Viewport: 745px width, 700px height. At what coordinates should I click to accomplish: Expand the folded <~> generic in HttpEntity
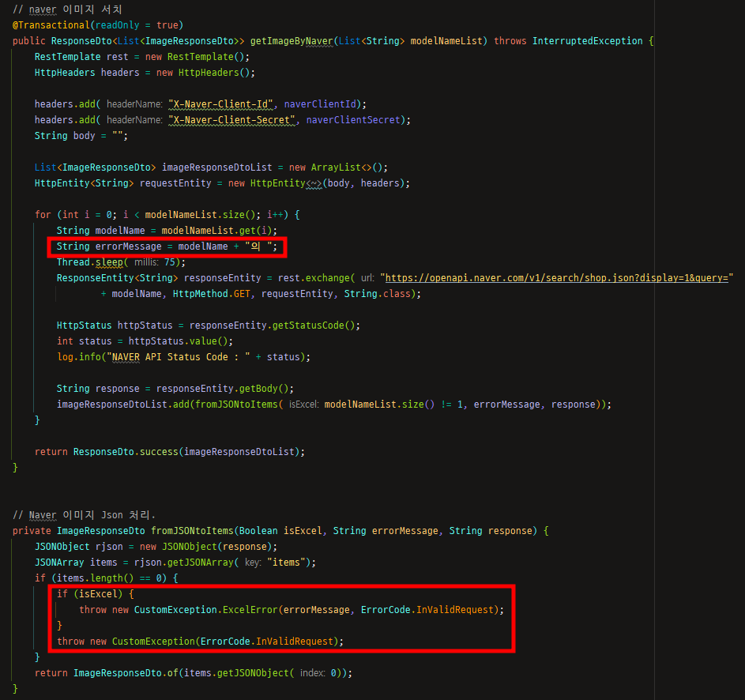coord(314,183)
